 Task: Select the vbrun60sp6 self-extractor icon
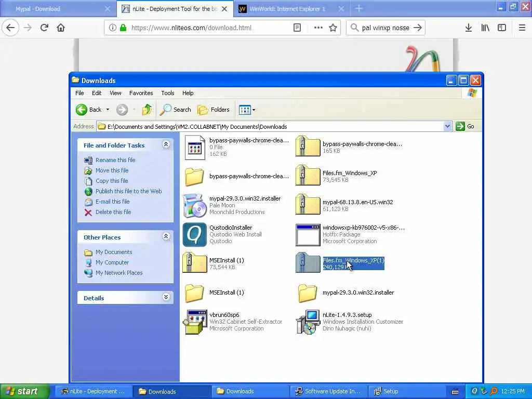coord(195,322)
